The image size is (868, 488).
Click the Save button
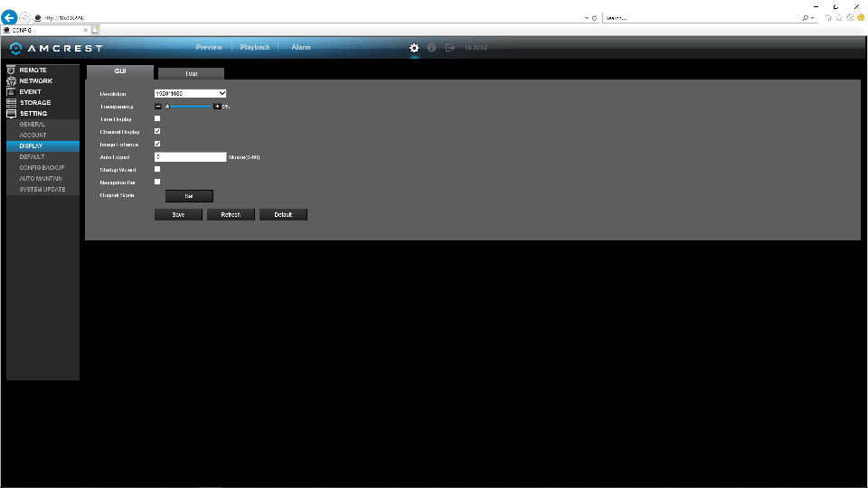pyautogui.click(x=178, y=215)
